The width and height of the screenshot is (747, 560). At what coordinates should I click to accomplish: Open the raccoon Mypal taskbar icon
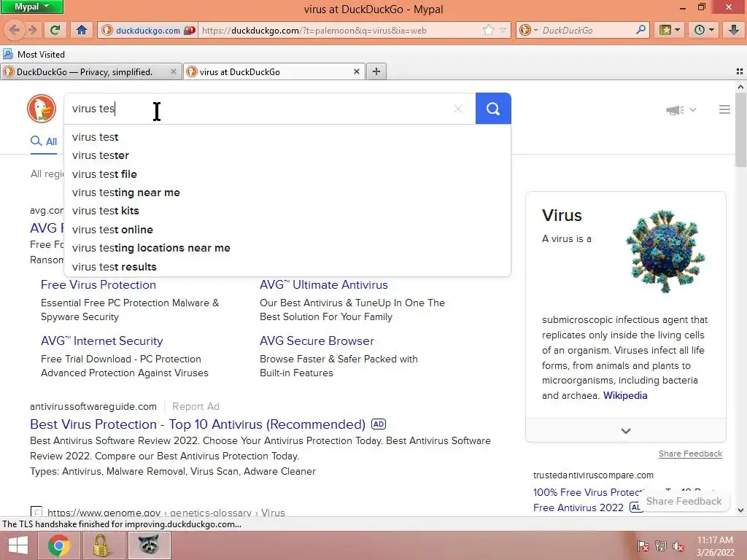click(149, 545)
